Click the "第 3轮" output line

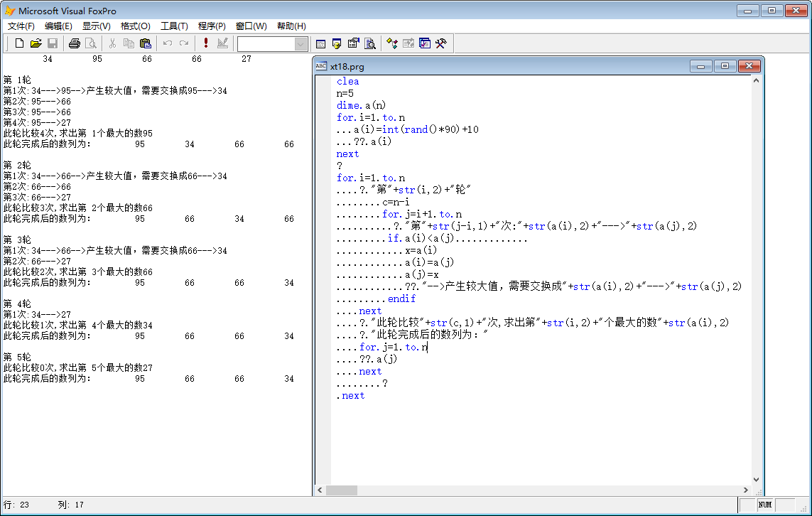17,240
